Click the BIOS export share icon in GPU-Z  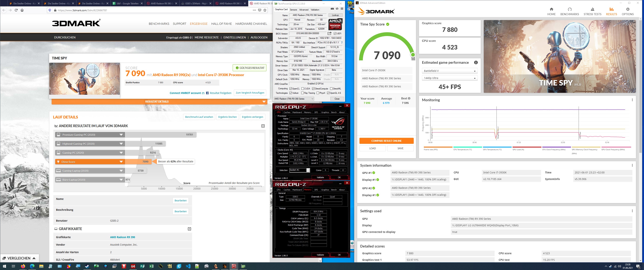click(329, 33)
